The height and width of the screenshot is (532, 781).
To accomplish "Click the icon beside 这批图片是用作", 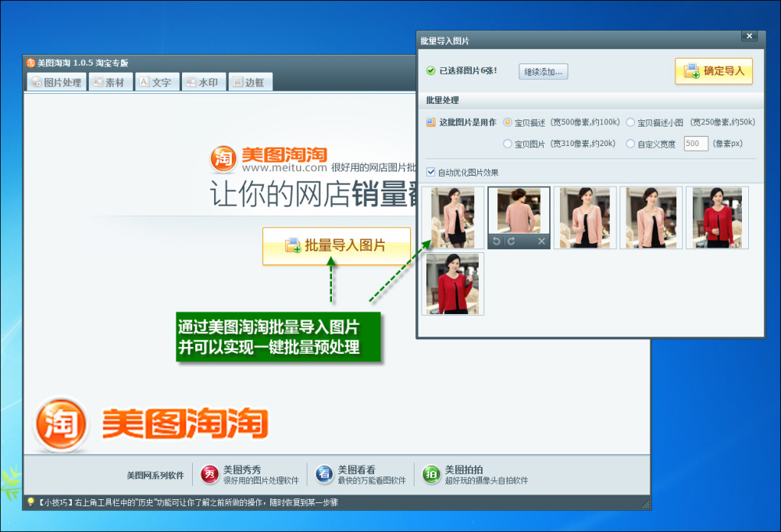I will coord(431,122).
